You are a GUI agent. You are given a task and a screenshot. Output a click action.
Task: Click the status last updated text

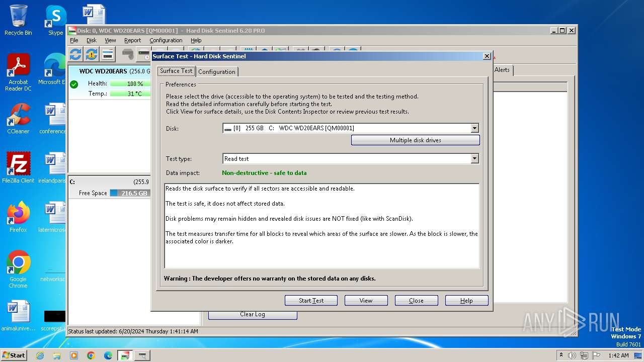click(133, 331)
